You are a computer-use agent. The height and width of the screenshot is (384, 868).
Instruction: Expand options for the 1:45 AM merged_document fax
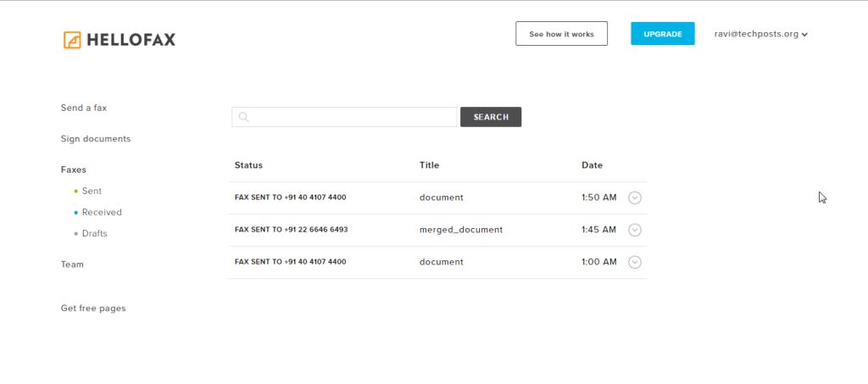(635, 230)
